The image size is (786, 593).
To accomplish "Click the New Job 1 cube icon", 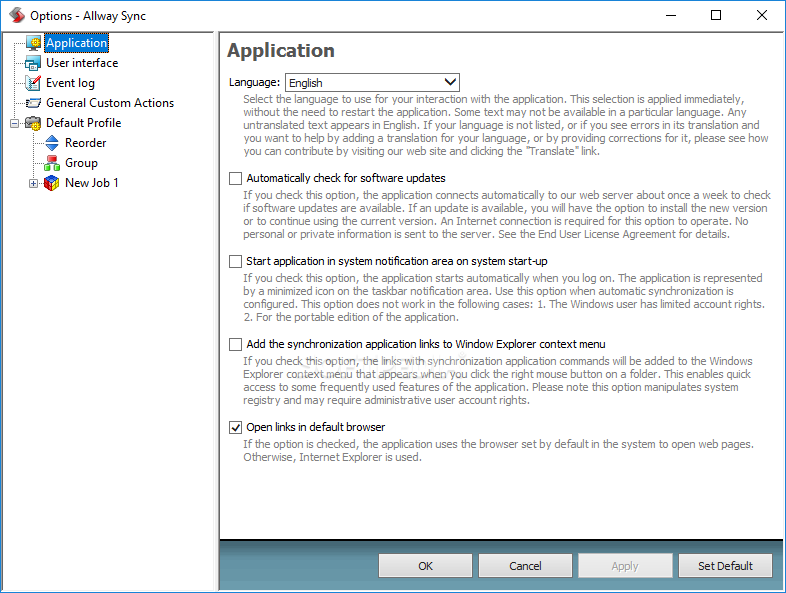I will (x=52, y=183).
